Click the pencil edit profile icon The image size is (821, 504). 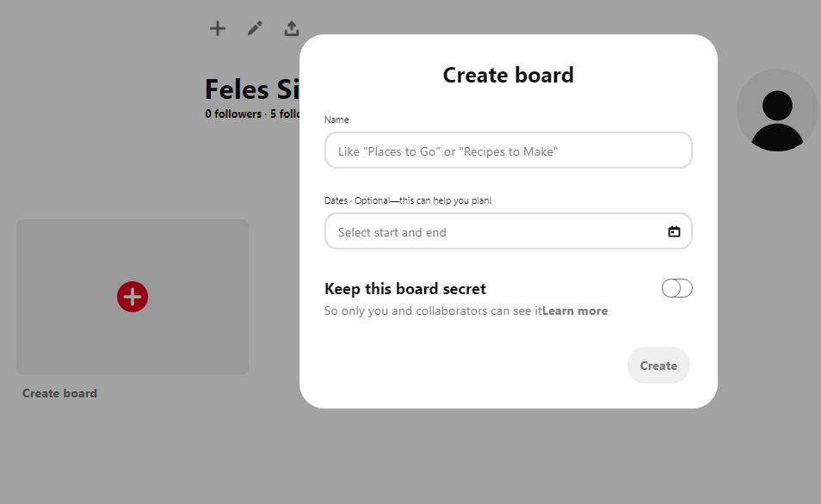[x=255, y=28]
